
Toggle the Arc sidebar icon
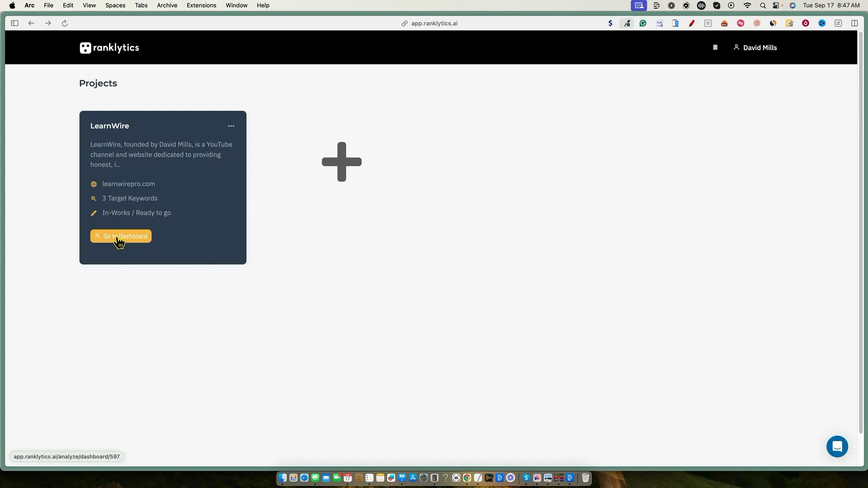(x=14, y=23)
